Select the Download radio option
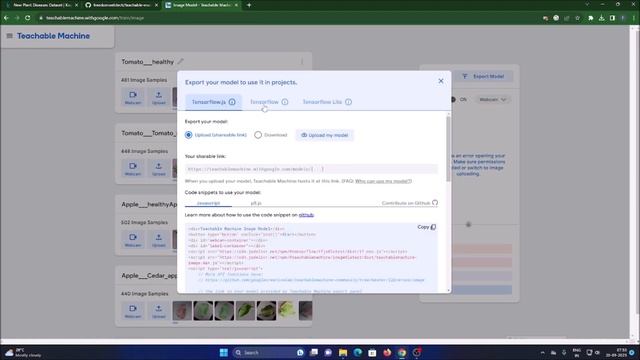This screenshot has width=640, height=360. coord(258,135)
